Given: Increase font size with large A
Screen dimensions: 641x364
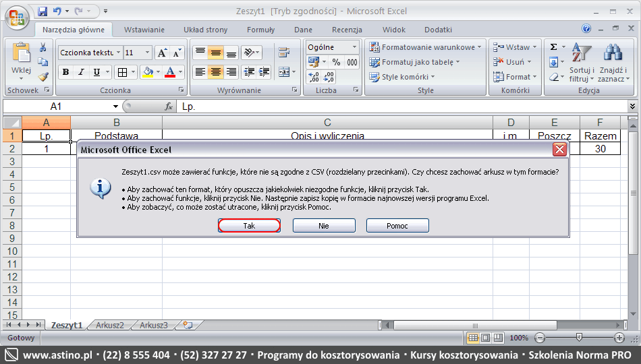Looking at the screenshot, I should (x=163, y=53).
